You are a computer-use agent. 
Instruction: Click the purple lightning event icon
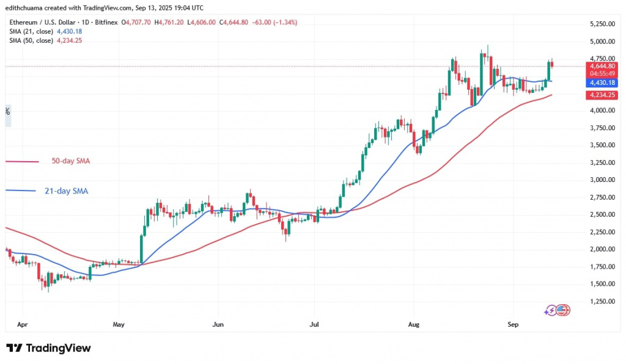coord(552,310)
